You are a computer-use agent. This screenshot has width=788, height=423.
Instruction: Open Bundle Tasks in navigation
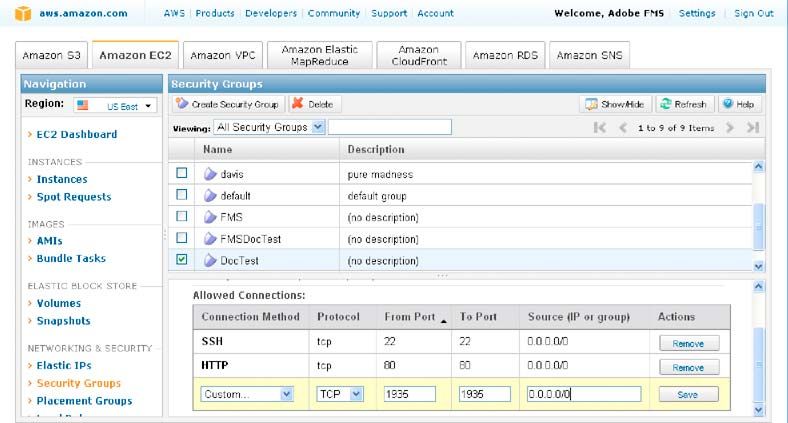[x=71, y=258]
